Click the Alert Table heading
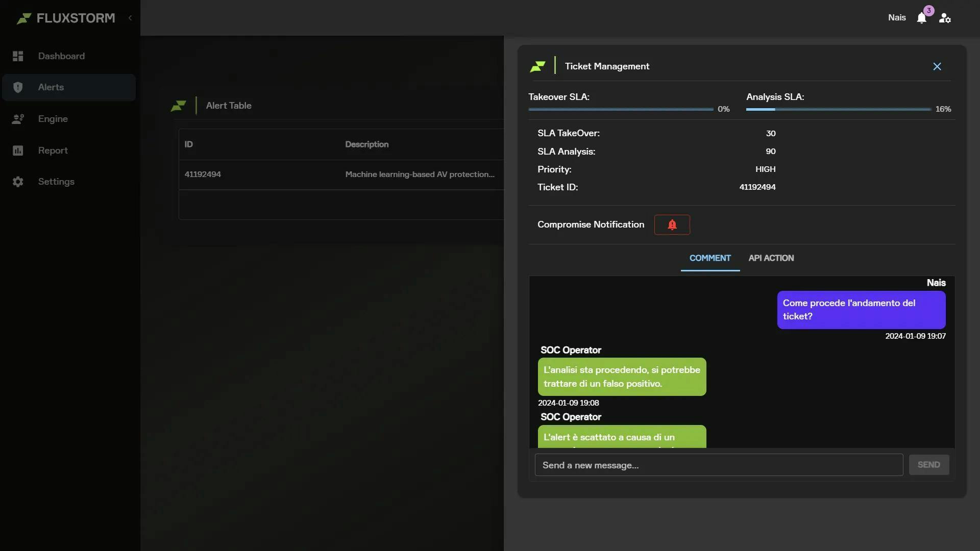 pyautogui.click(x=229, y=106)
